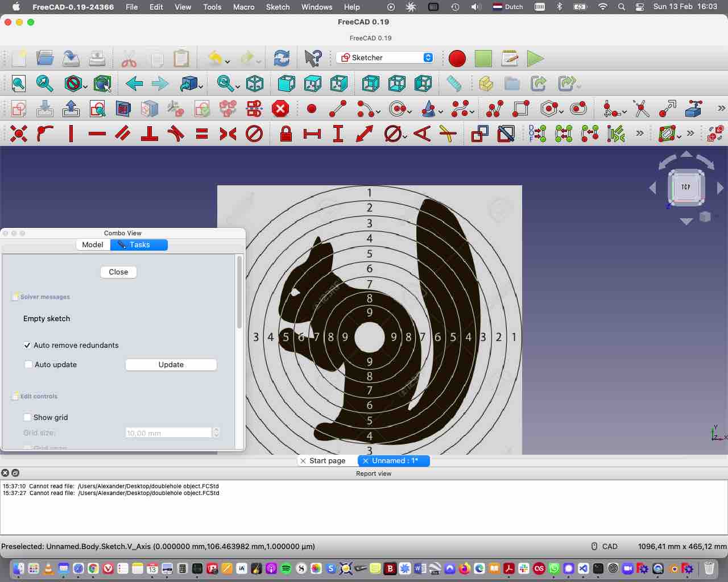Click the Update button

[x=171, y=364]
